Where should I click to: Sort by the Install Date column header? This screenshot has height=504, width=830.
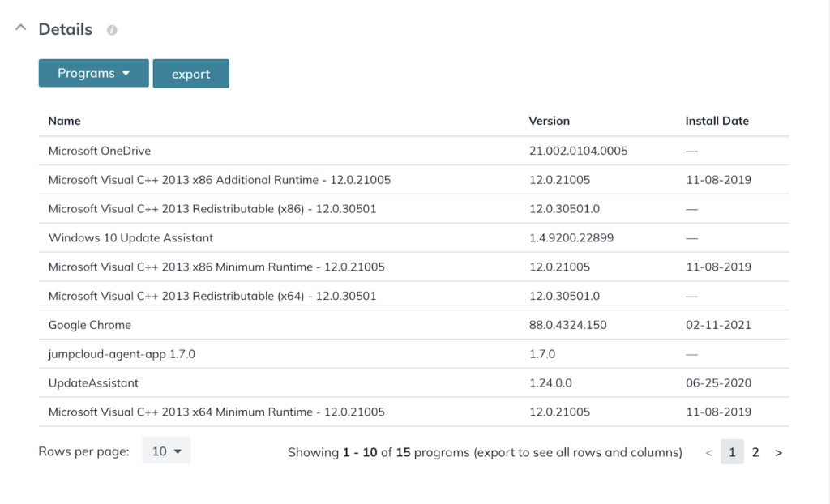click(717, 121)
